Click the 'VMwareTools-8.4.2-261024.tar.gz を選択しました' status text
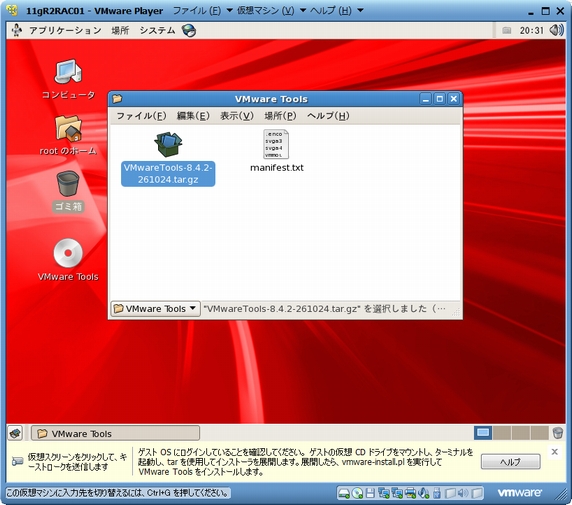The width and height of the screenshot is (572, 505). point(325,309)
